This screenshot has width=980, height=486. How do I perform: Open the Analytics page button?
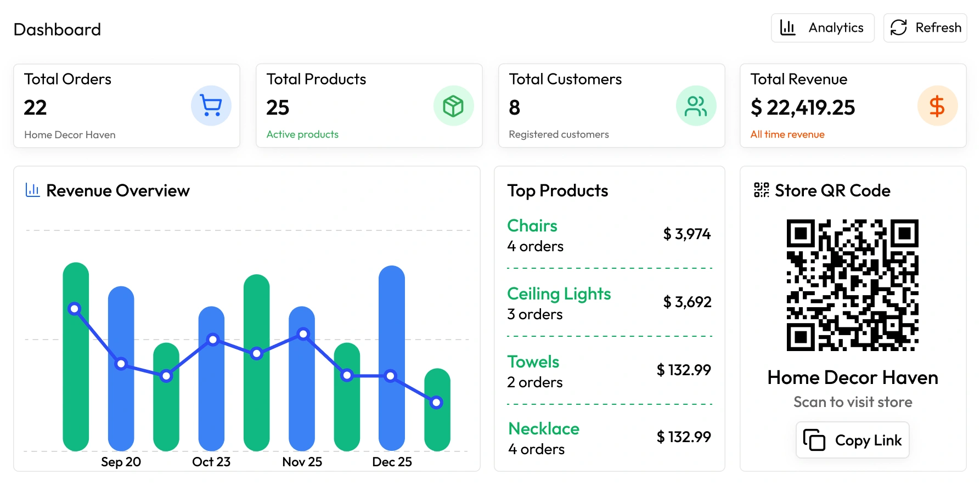pyautogui.click(x=823, y=28)
